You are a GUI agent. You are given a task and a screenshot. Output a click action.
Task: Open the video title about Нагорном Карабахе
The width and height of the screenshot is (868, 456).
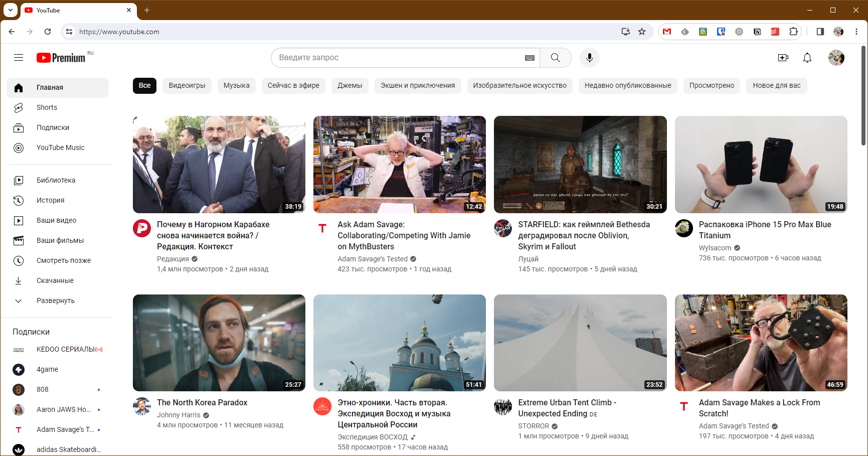[x=213, y=235]
